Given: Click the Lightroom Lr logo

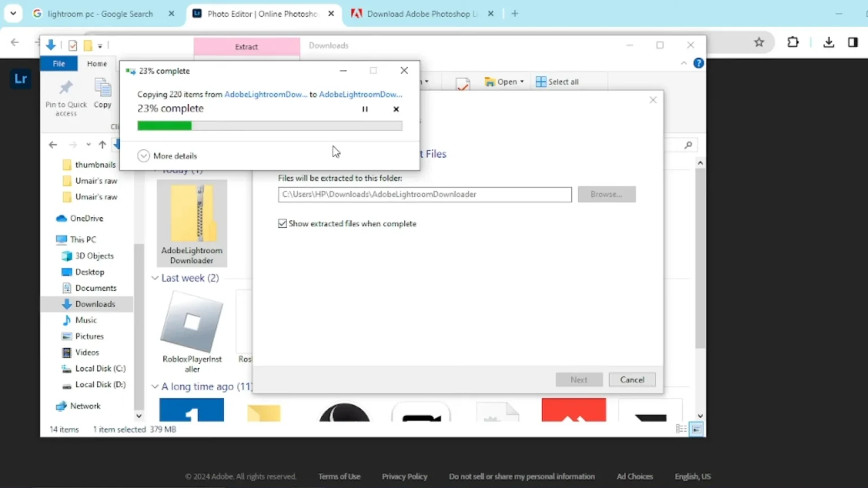Looking at the screenshot, I should (21, 79).
